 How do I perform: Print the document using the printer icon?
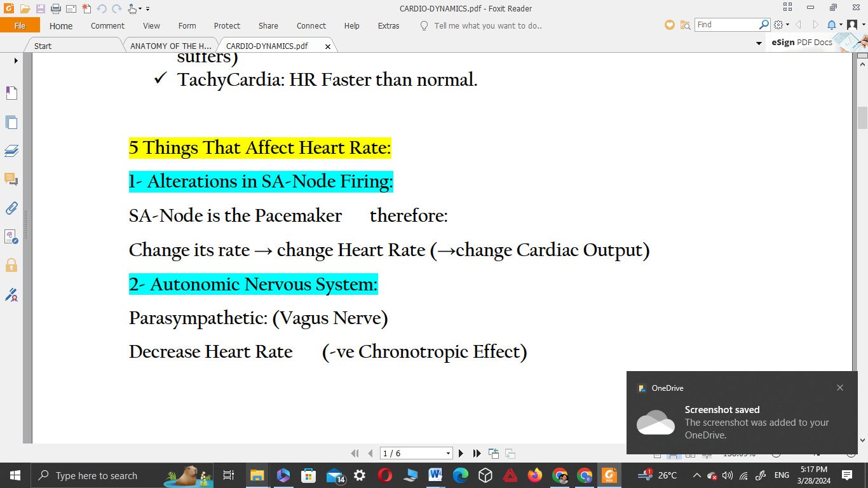click(x=56, y=9)
